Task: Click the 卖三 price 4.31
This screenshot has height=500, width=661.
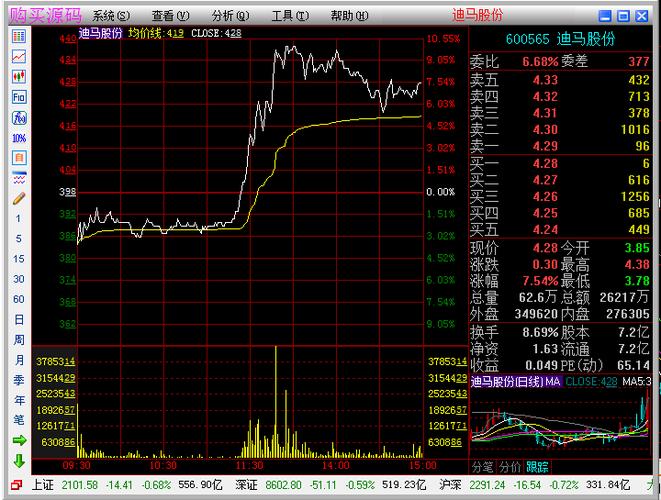Action: pos(545,113)
